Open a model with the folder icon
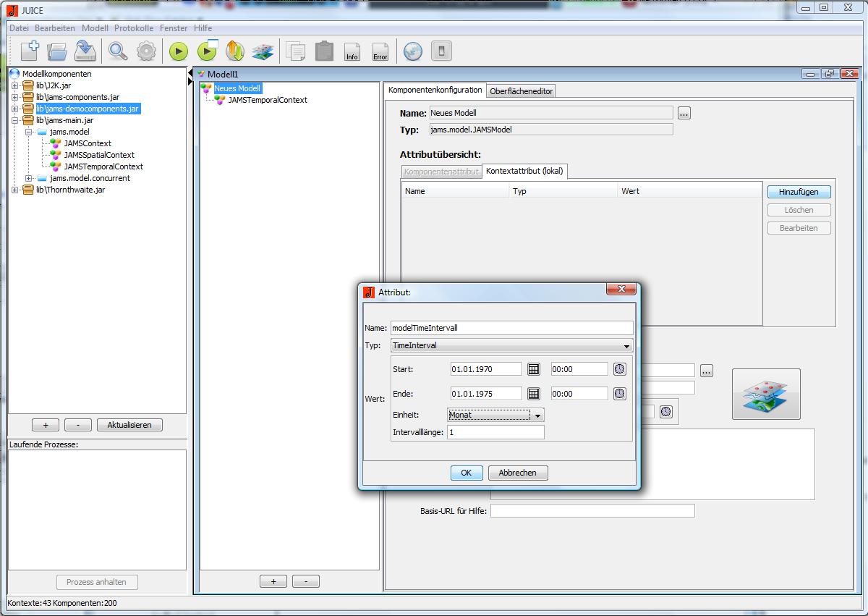 click(57, 51)
